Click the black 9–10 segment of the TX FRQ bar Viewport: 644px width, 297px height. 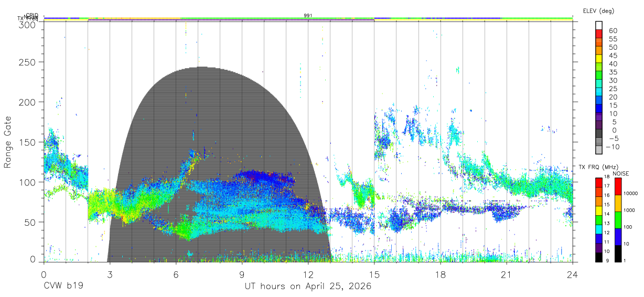[x=599, y=257]
